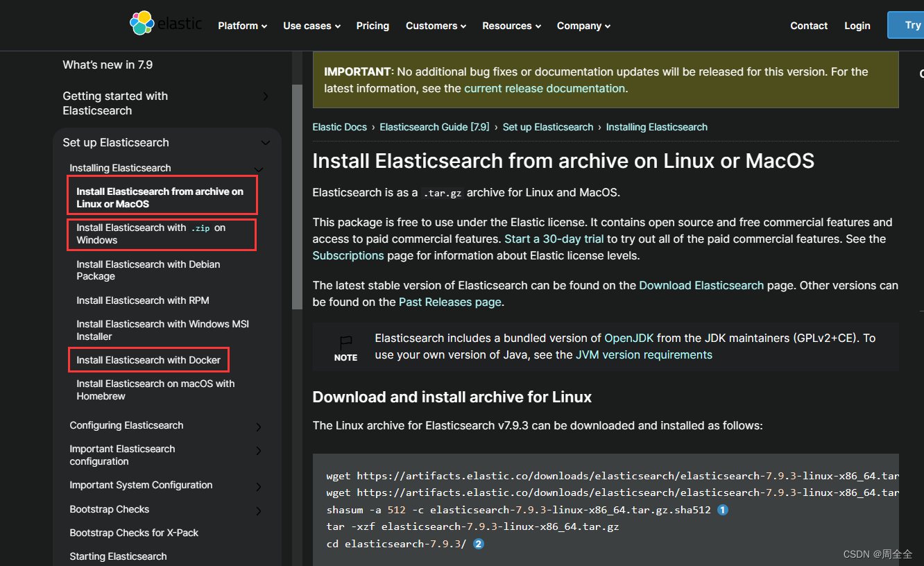Open Download Elasticsearch page link

701,285
